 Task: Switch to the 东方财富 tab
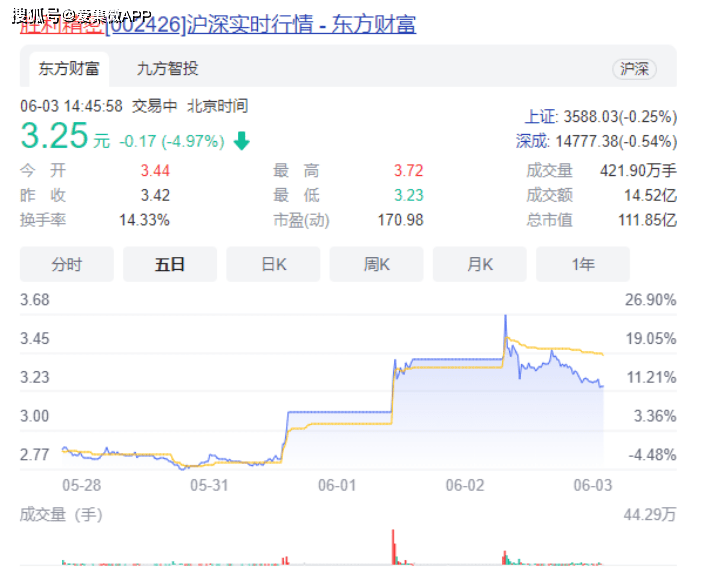click(x=69, y=69)
